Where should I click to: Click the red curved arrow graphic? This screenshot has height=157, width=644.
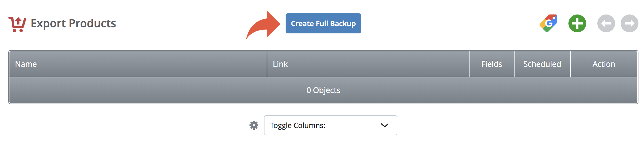263,25
